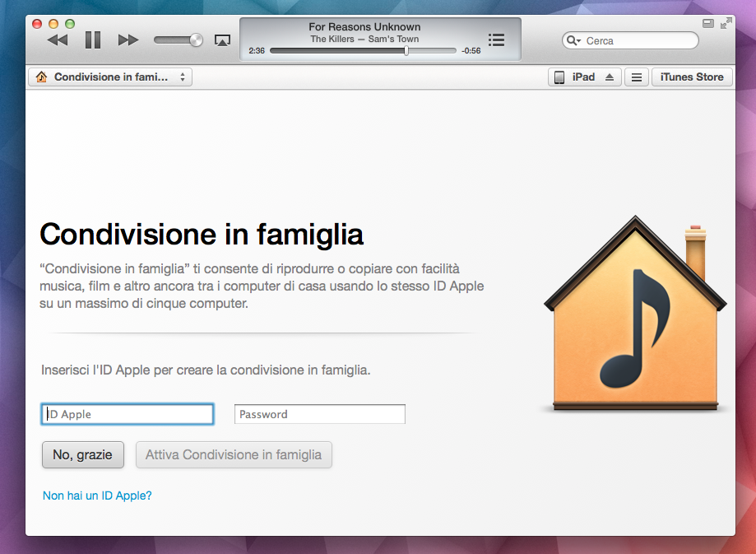The image size is (756, 554).
Task: Close the iTunes window
Action: (37, 24)
